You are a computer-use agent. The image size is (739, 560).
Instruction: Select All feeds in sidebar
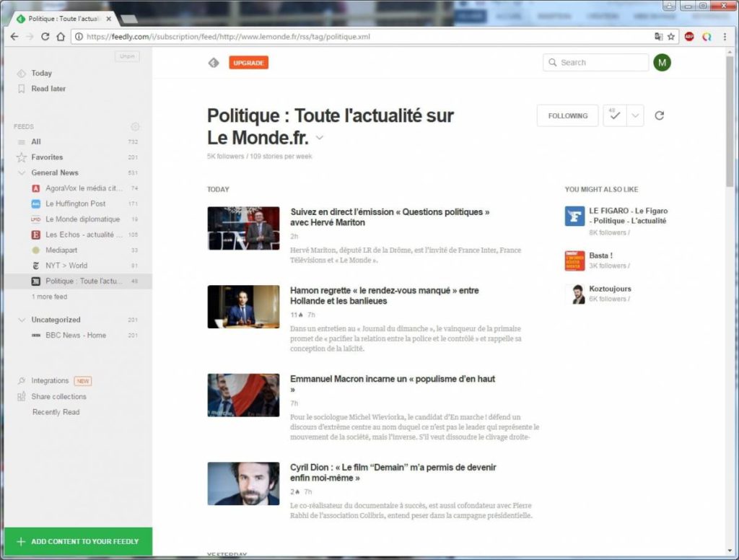[36, 141]
